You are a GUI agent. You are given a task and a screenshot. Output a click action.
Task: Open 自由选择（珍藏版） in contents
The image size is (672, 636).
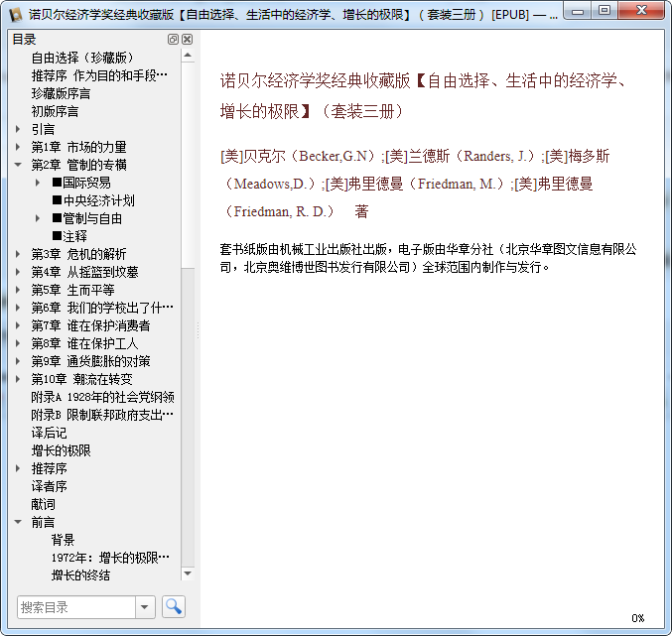82,58
